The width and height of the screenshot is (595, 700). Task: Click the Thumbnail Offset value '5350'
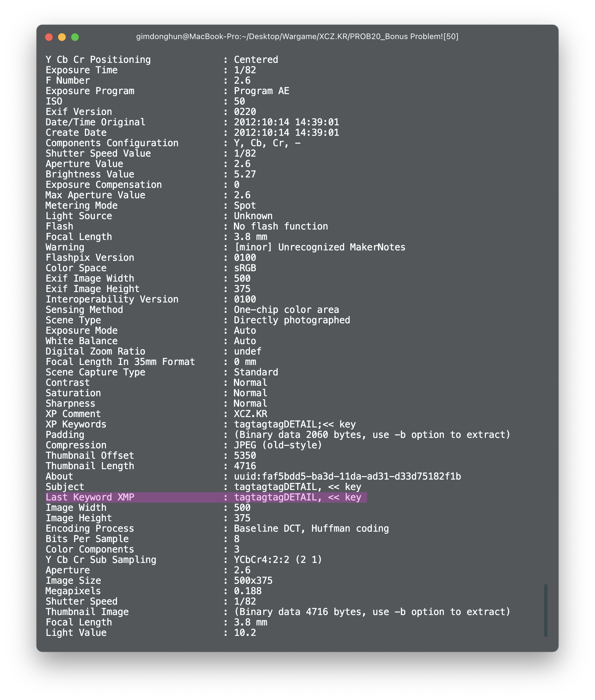point(245,456)
